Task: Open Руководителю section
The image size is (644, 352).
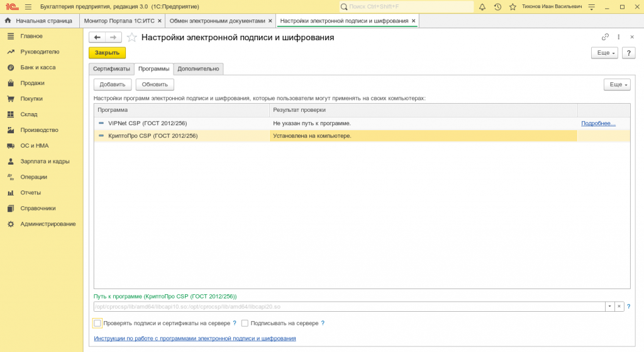Action: pyautogui.click(x=40, y=52)
